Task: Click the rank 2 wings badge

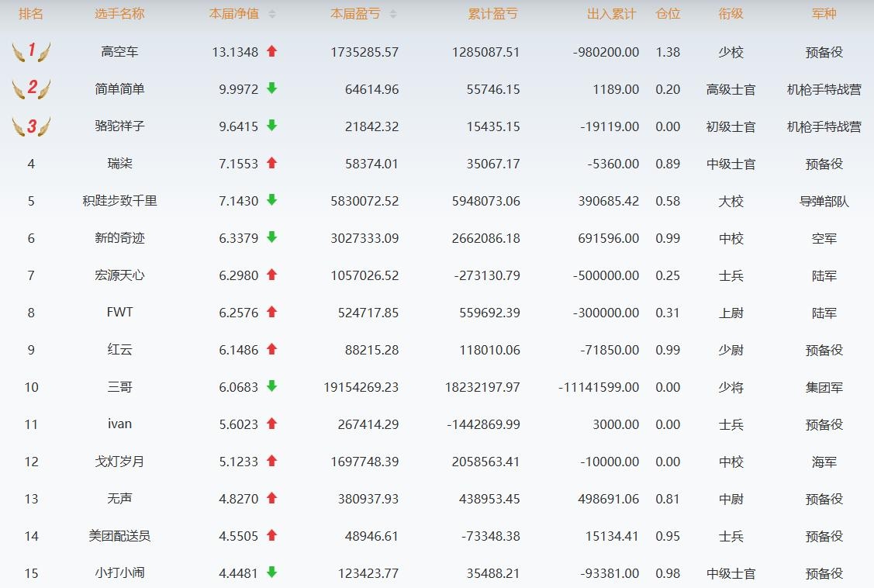Action: pyautogui.click(x=31, y=89)
